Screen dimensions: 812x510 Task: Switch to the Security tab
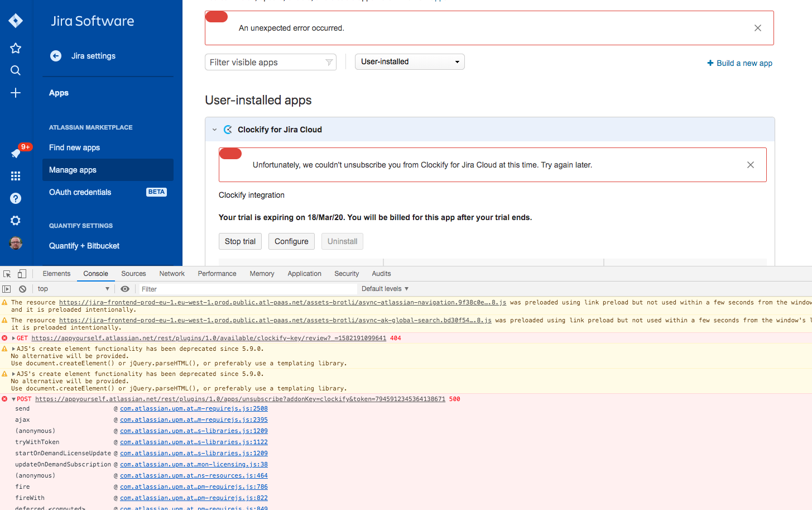pos(347,274)
